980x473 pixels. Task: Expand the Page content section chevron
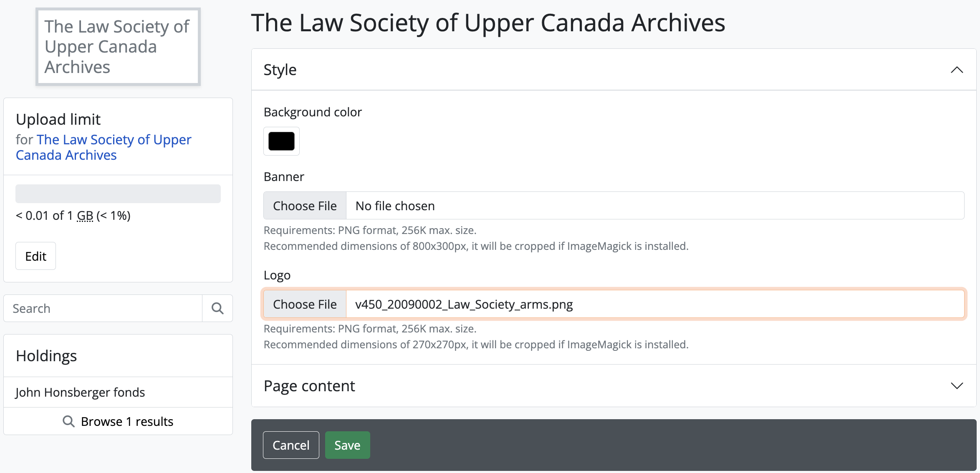[x=957, y=386]
